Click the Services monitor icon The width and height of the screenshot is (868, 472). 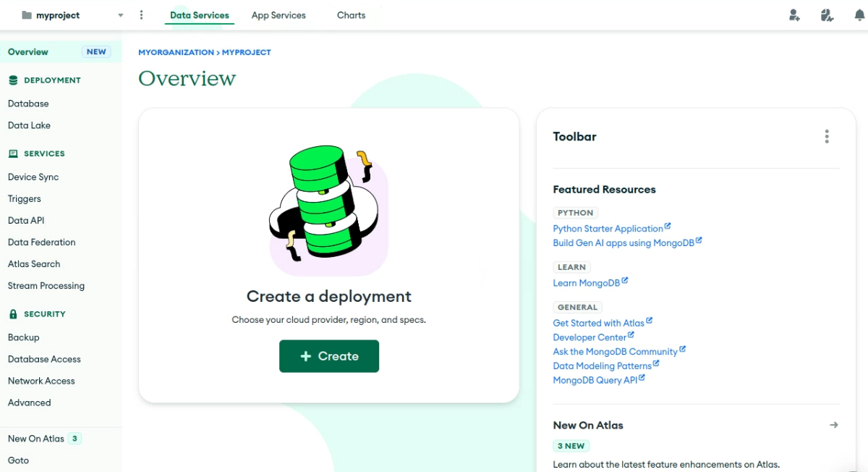pos(13,153)
